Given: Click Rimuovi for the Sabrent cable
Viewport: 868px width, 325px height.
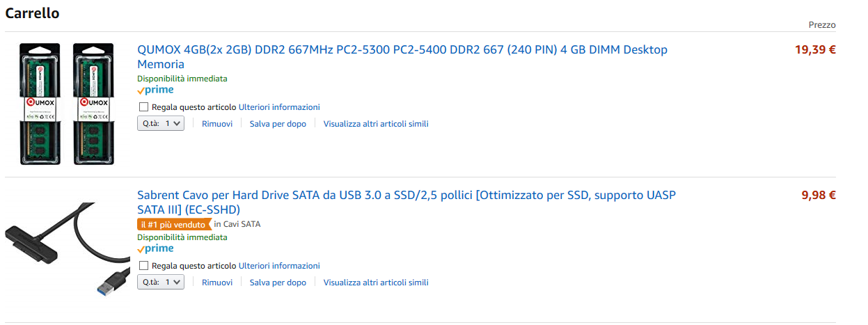Looking at the screenshot, I should click(x=217, y=283).
